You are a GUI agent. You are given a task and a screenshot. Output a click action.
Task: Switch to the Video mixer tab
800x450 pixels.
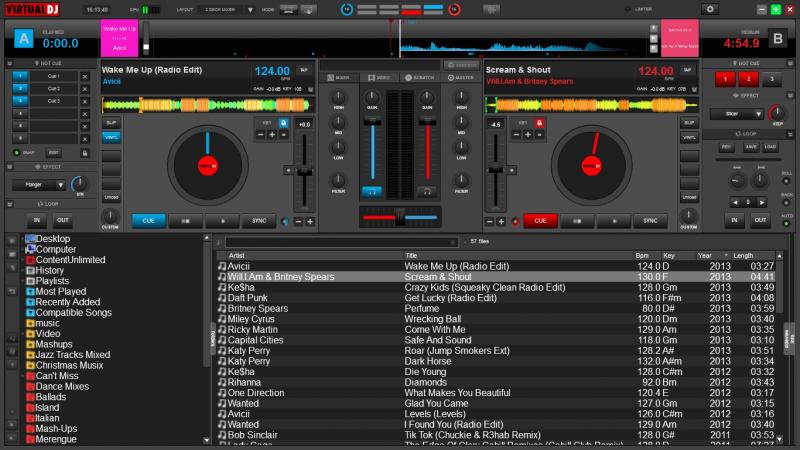click(x=378, y=77)
